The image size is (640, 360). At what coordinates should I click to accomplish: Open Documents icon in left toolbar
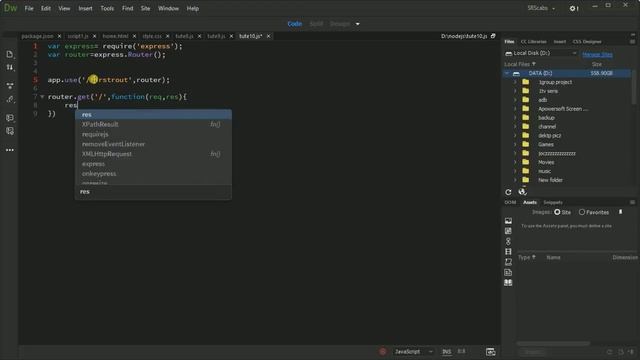pos(10,54)
